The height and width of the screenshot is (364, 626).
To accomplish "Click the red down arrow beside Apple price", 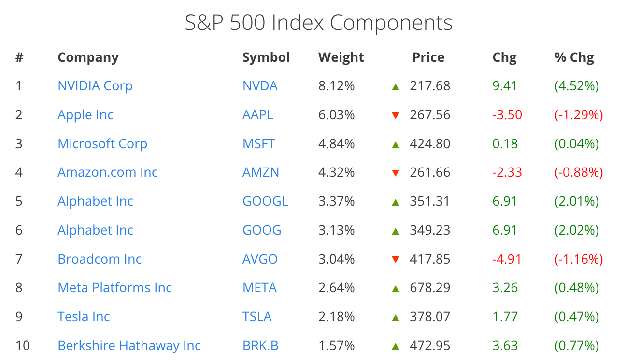I will [396, 115].
